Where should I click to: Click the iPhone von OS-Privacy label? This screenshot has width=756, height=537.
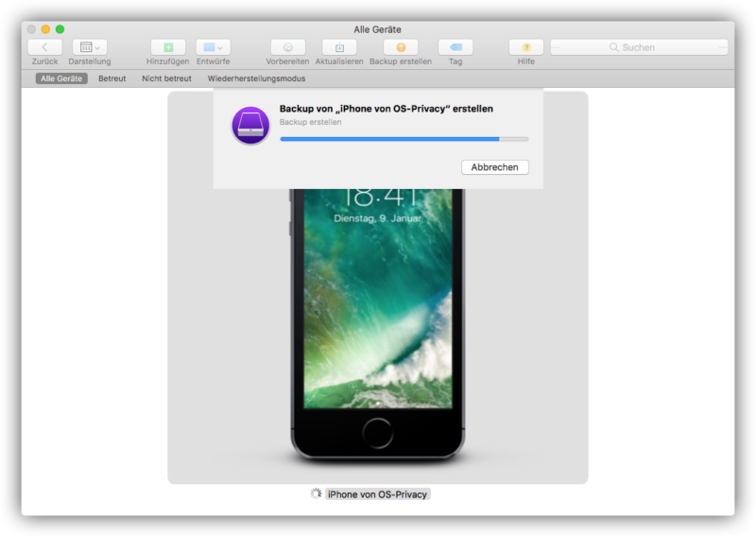pyautogui.click(x=377, y=494)
